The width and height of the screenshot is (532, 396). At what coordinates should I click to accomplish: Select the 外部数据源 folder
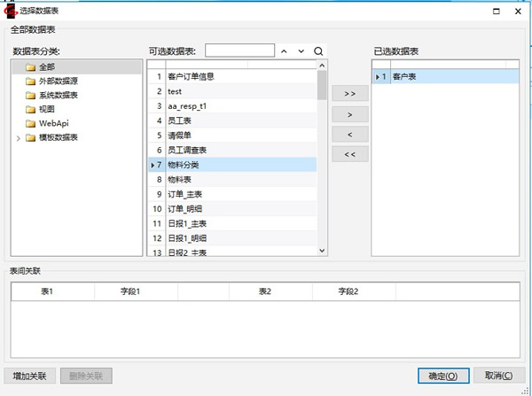pyautogui.click(x=58, y=81)
